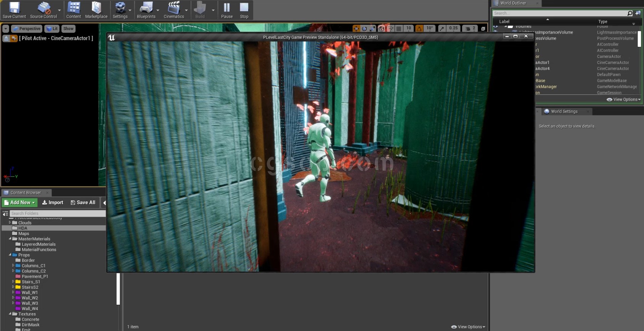Open the Perspective view mode menu
The height and width of the screenshot is (331, 644).
(x=26, y=29)
